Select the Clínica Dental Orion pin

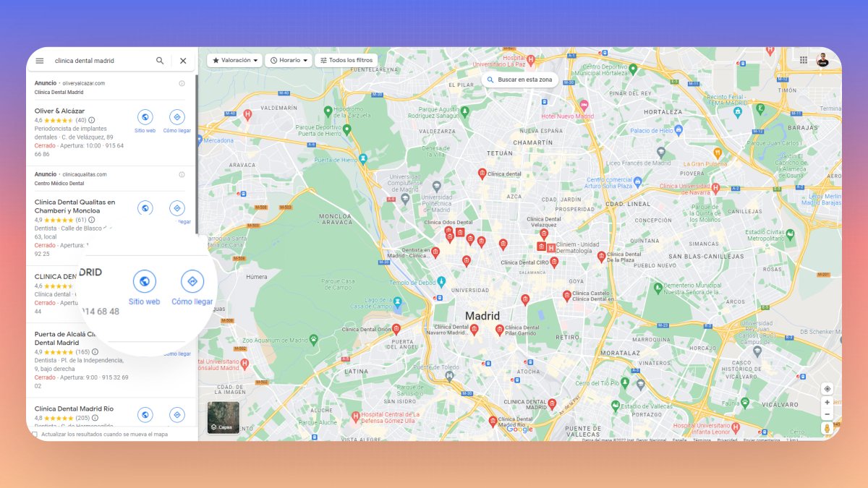(396, 329)
